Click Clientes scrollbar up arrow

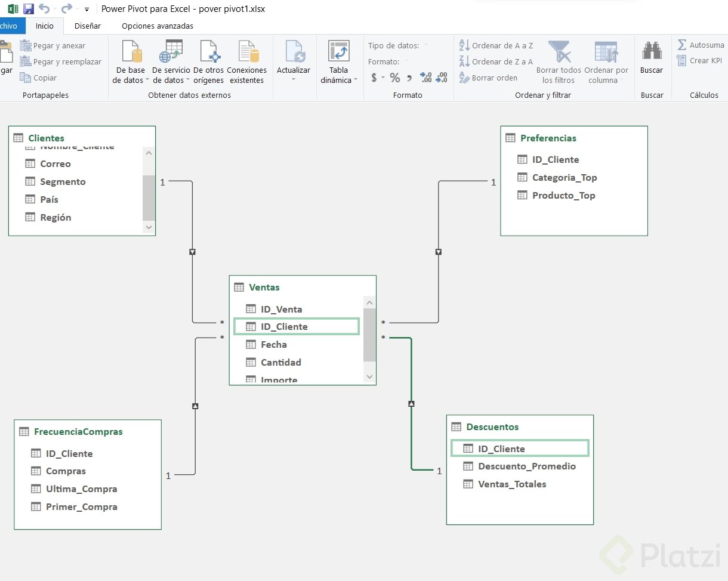pyautogui.click(x=149, y=153)
